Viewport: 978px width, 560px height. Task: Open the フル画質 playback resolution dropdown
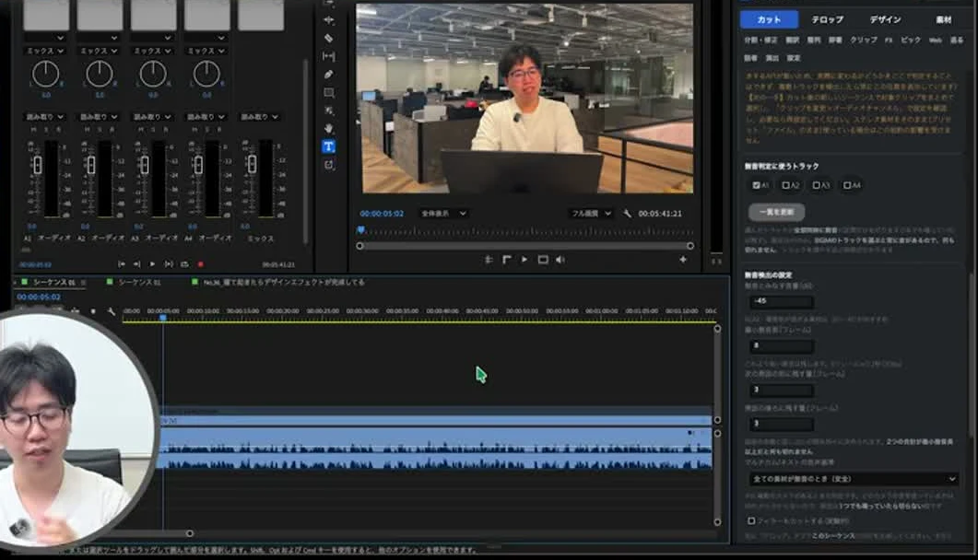591,213
